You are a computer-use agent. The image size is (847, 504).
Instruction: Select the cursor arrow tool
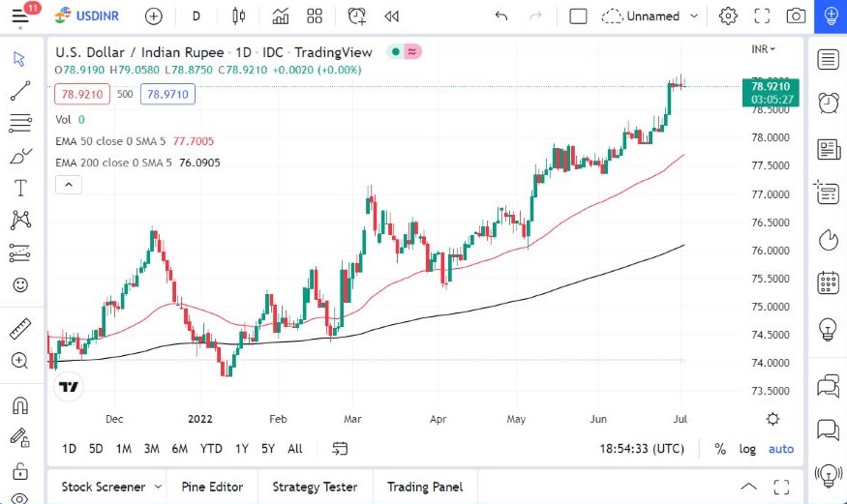coord(20,59)
